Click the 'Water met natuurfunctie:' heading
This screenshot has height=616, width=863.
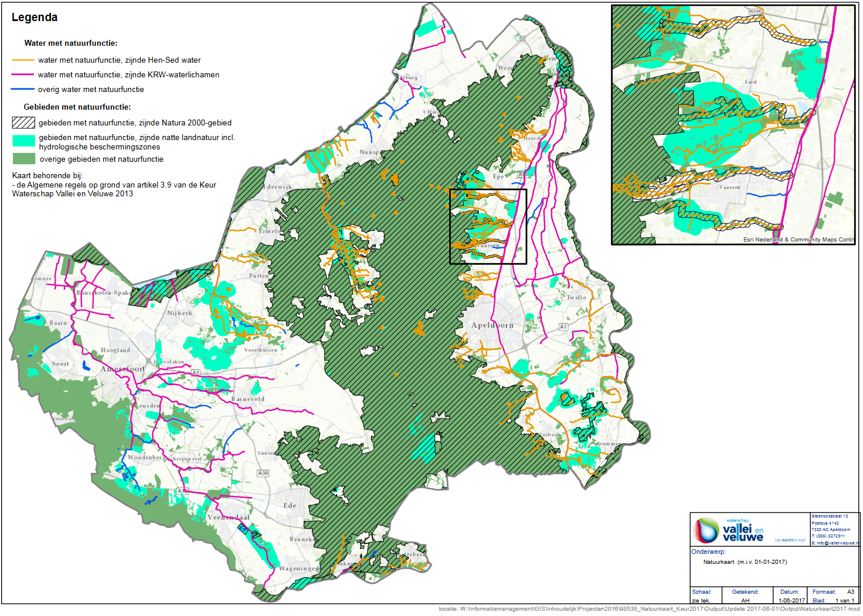tap(71, 43)
